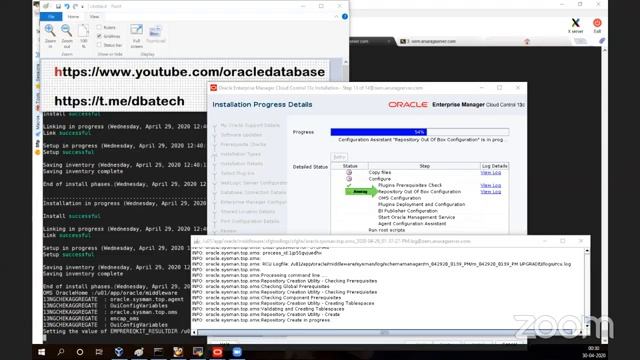This screenshot has height=360, width=640.
Task: Switch to Zoom via taskbar icon
Action: click(237, 352)
